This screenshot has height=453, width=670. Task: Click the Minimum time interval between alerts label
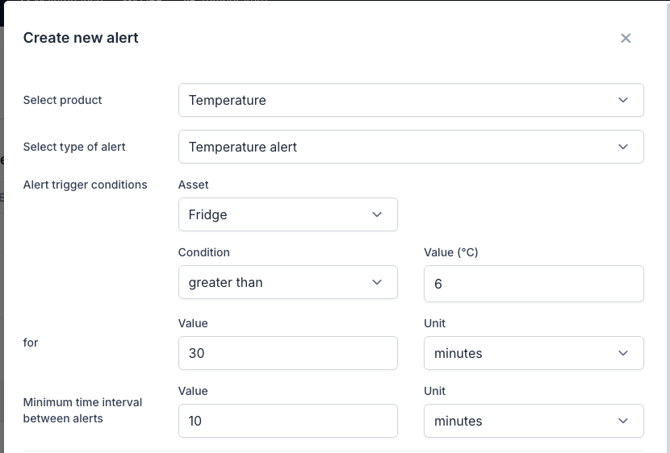click(x=82, y=410)
